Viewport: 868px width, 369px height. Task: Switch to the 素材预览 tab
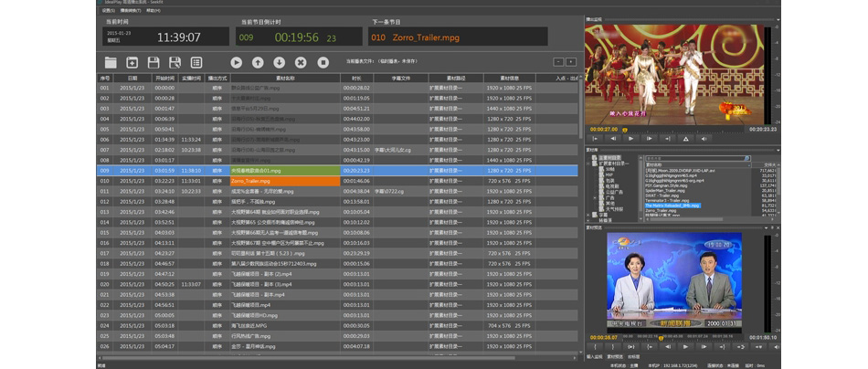(x=615, y=357)
